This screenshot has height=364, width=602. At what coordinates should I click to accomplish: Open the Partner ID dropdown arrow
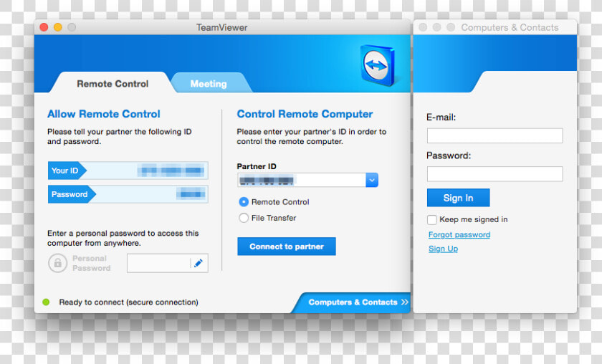[372, 180]
